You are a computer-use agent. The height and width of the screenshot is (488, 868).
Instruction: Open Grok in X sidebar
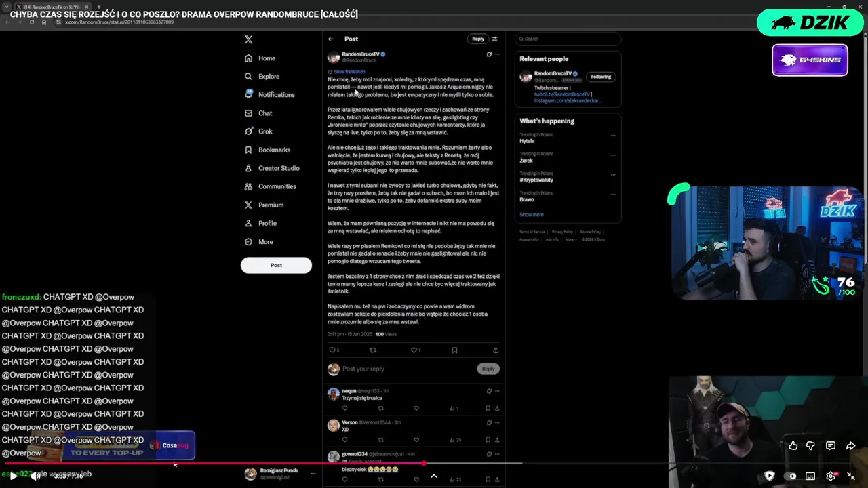258,131
